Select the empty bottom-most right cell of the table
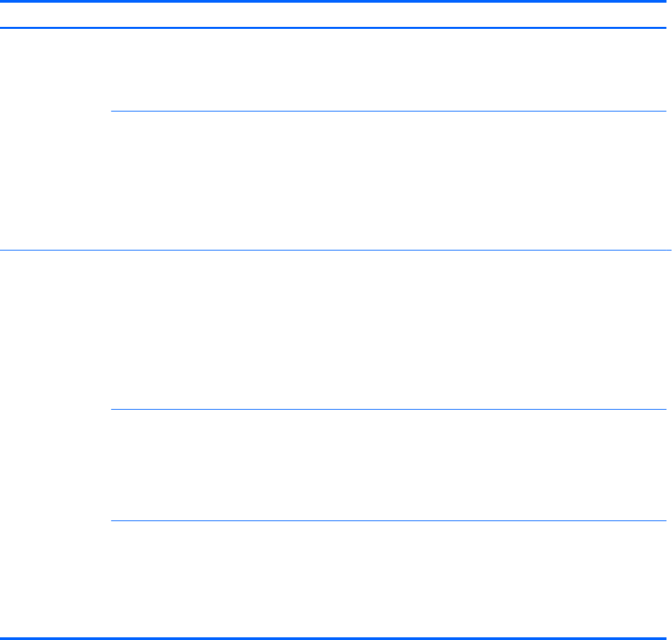 (388, 578)
